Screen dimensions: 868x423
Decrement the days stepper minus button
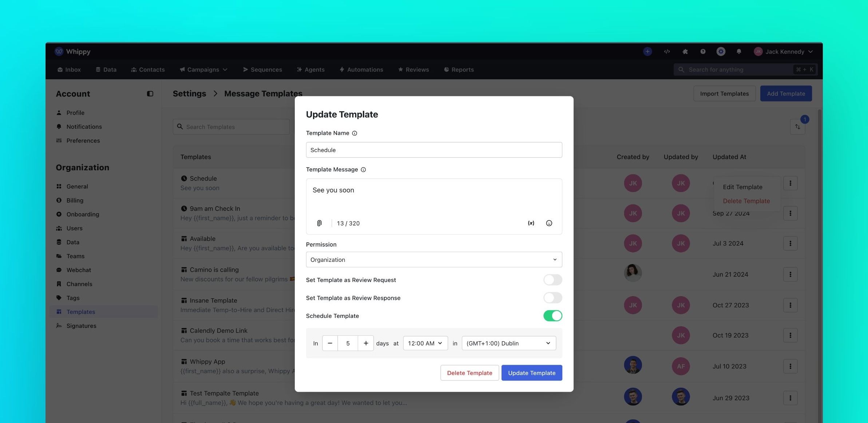click(329, 343)
